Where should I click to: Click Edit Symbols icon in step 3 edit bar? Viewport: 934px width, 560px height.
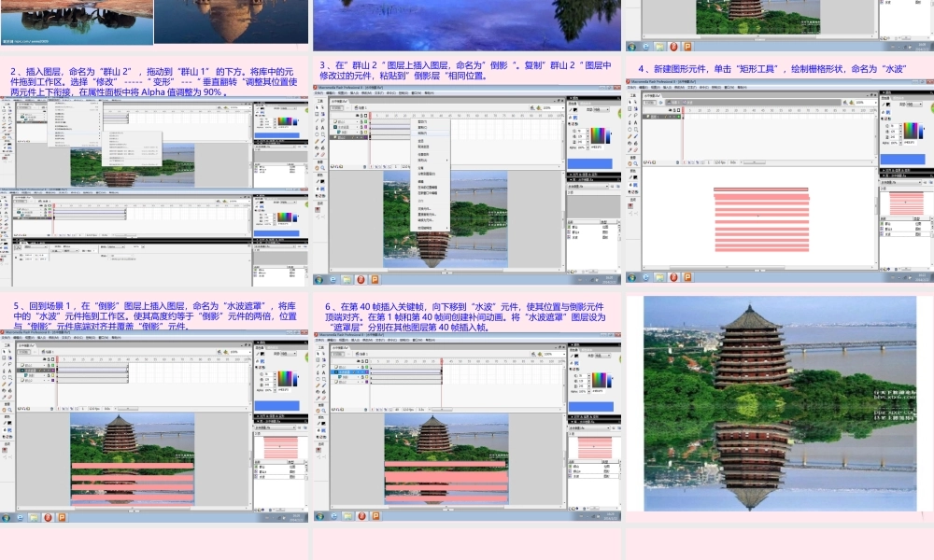point(539,107)
